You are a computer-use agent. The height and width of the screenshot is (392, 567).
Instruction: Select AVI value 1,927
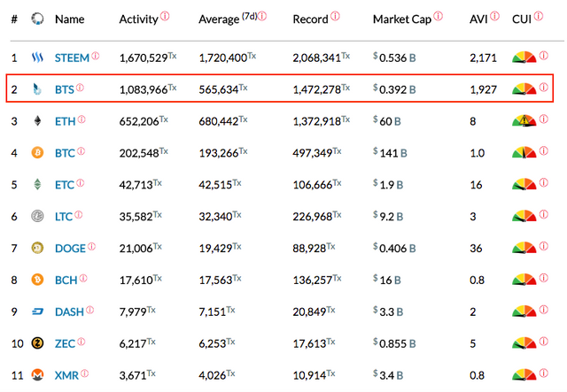483,89
